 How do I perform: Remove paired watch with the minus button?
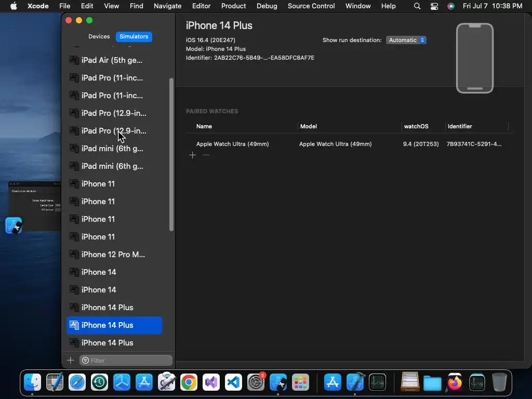click(x=206, y=155)
